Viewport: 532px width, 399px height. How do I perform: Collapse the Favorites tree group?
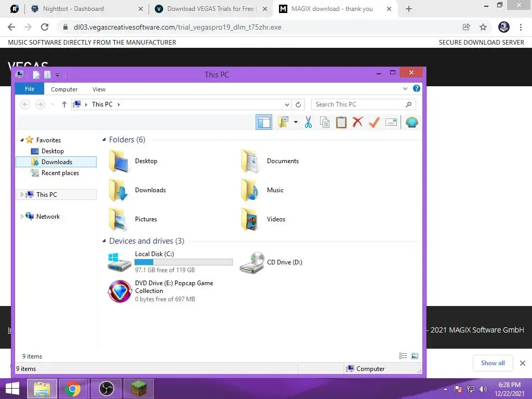[22, 140]
